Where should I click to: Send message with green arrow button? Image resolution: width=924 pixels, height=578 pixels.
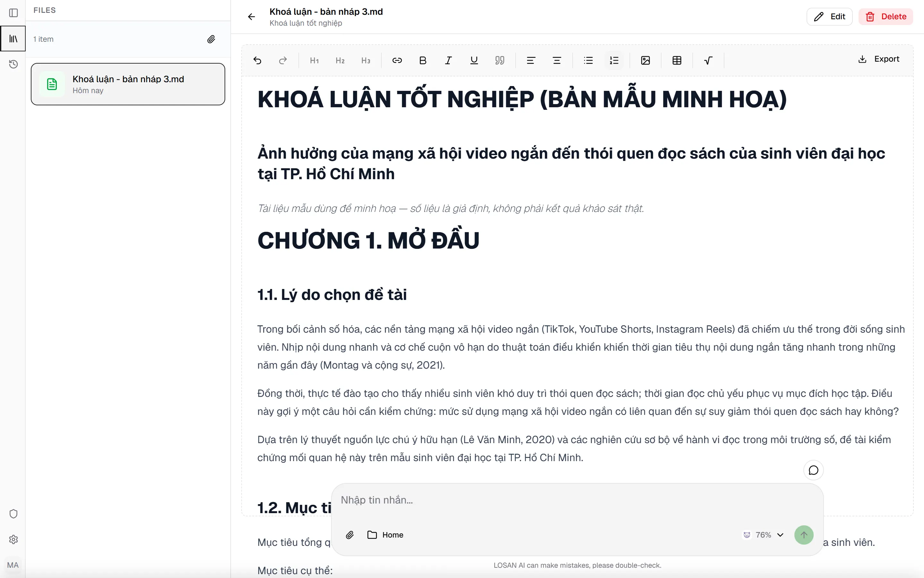coord(804,535)
